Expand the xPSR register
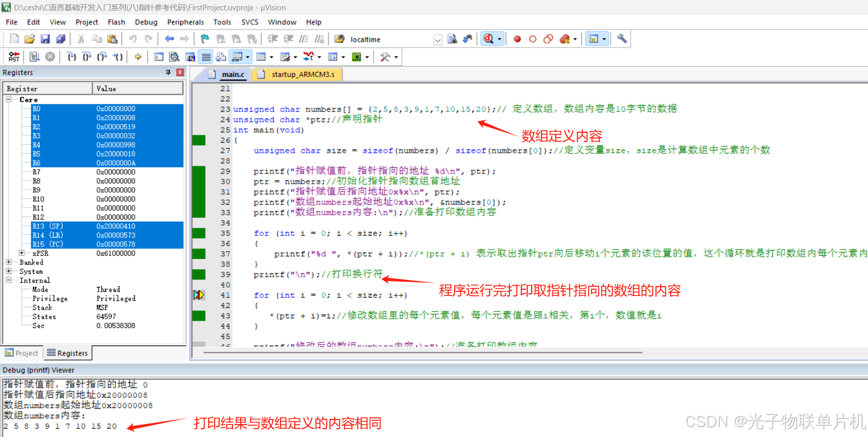This screenshot has width=868, height=437. 22,253
